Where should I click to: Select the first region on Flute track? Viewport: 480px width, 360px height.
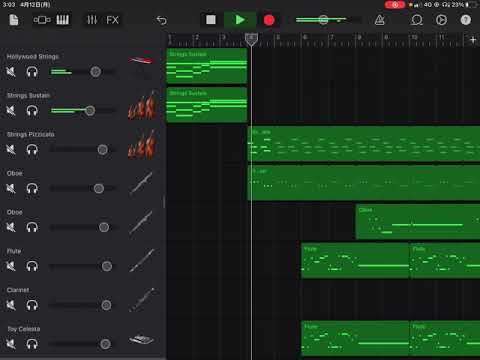click(x=355, y=261)
